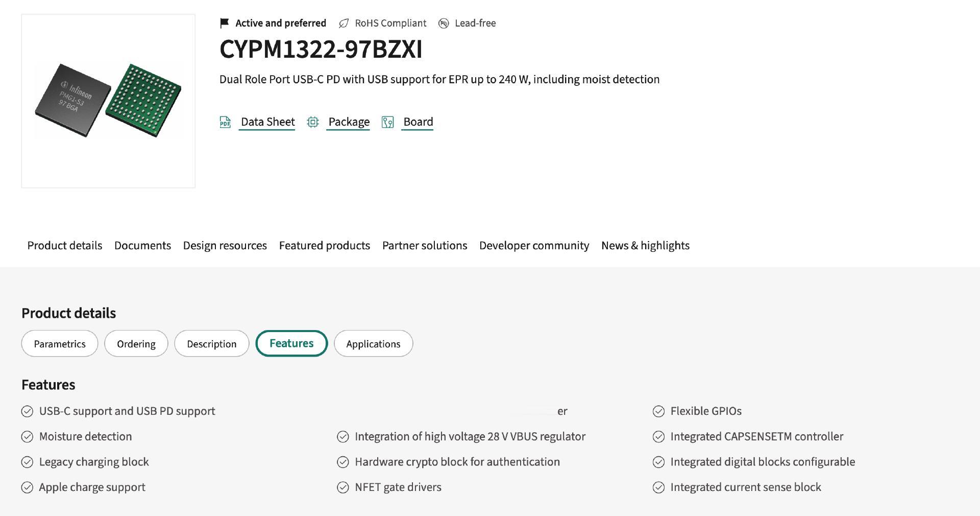This screenshot has height=516, width=980.
Task: Click the Lead-free Pb icon
Action: (444, 24)
